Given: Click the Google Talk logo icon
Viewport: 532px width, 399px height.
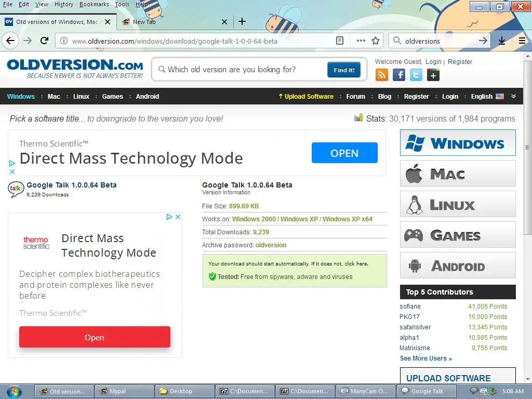Looking at the screenshot, I should click(x=16, y=189).
